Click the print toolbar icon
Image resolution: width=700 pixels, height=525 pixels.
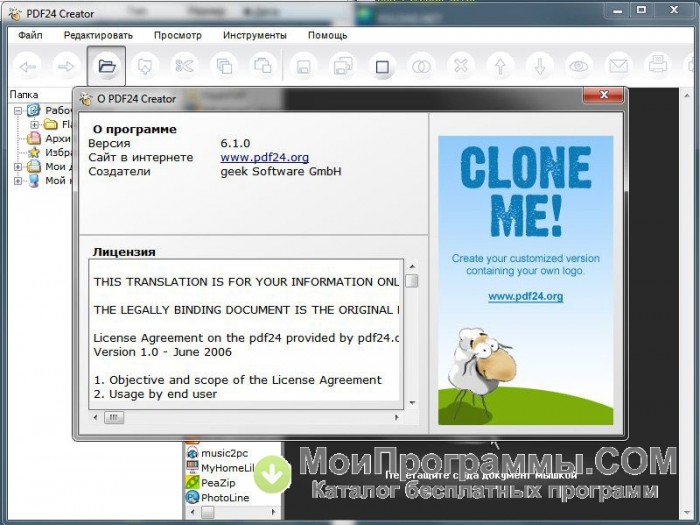pyautogui.click(x=658, y=65)
